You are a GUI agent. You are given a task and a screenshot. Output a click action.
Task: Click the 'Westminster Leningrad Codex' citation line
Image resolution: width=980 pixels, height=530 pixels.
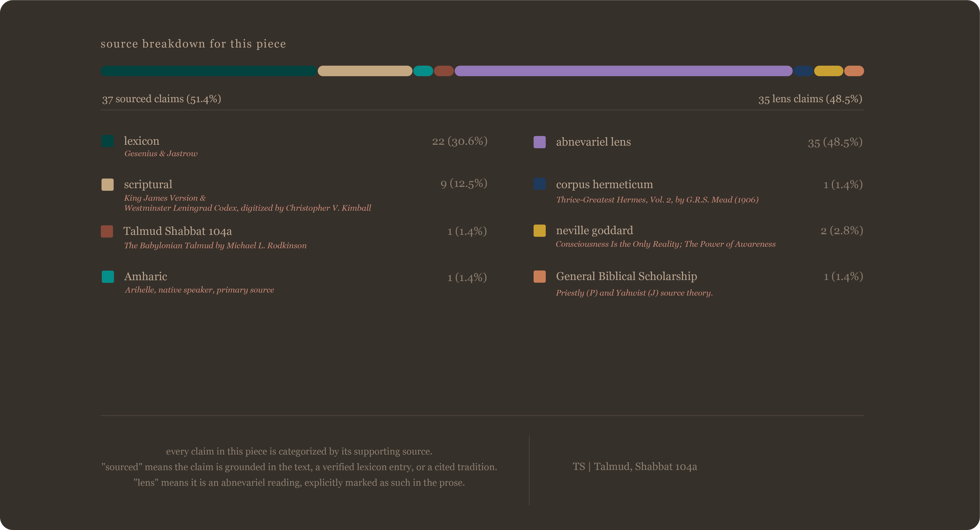click(248, 208)
